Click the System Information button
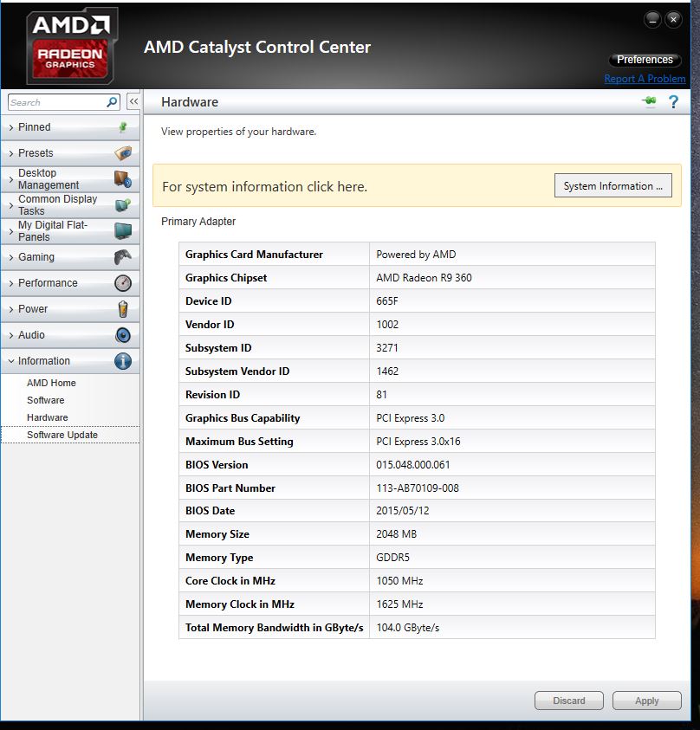Viewport: 700px width, 730px height. pyautogui.click(x=612, y=186)
